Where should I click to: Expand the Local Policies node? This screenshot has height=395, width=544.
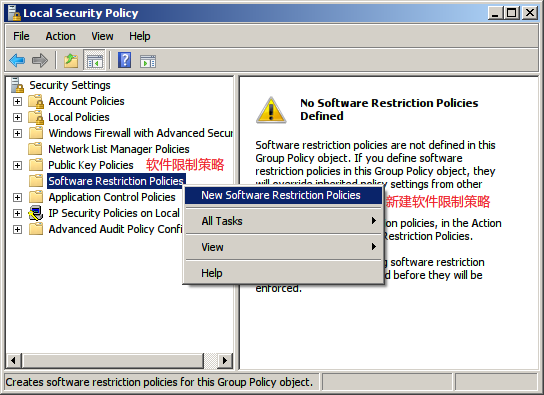tap(17, 118)
